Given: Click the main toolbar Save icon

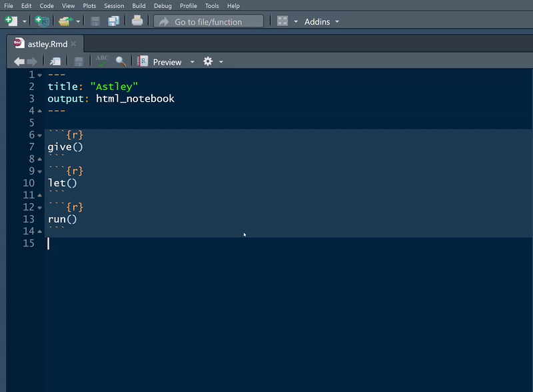Looking at the screenshot, I should (x=95, y=21).
